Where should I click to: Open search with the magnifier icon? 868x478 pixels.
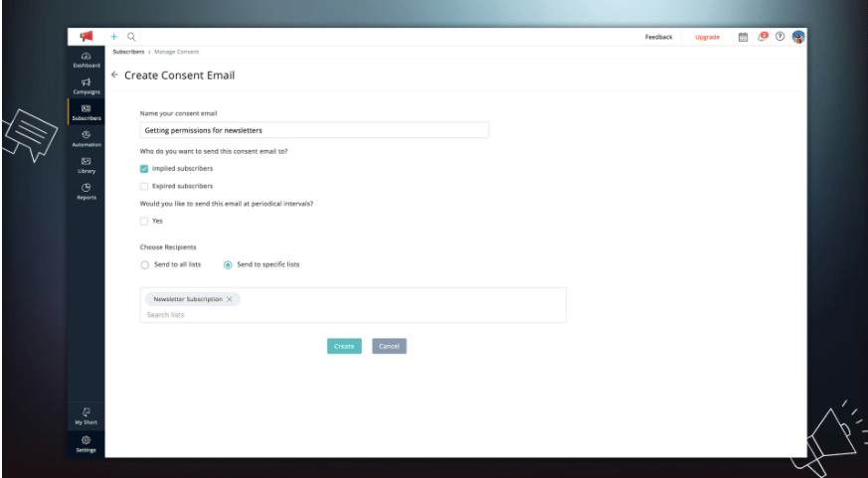[131, 37]
